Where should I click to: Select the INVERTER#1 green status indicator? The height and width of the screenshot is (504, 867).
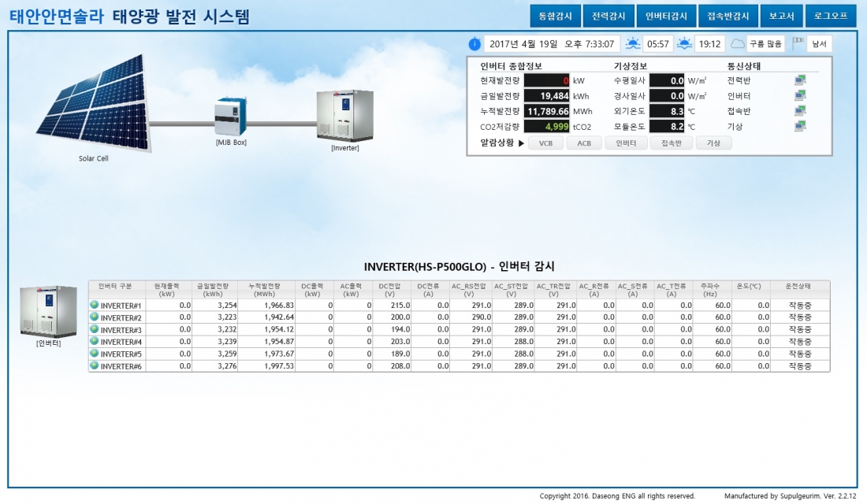[94, 305]
